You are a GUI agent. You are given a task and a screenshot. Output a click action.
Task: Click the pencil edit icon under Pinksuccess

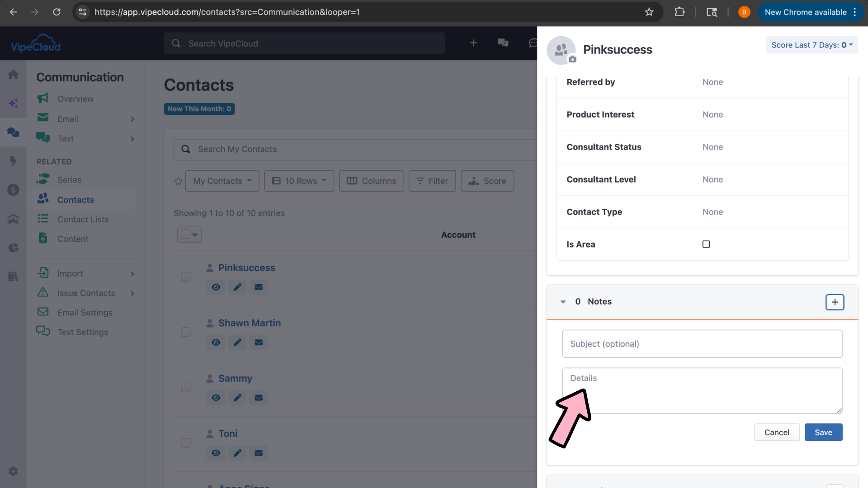click(x=237, y=287)
